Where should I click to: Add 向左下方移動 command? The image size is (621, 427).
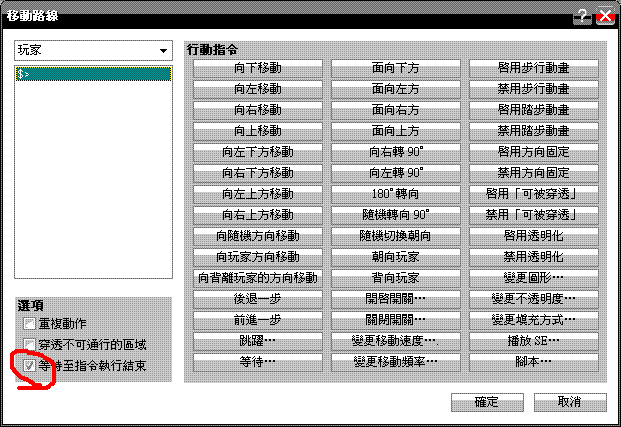click(x=257, y=152)
